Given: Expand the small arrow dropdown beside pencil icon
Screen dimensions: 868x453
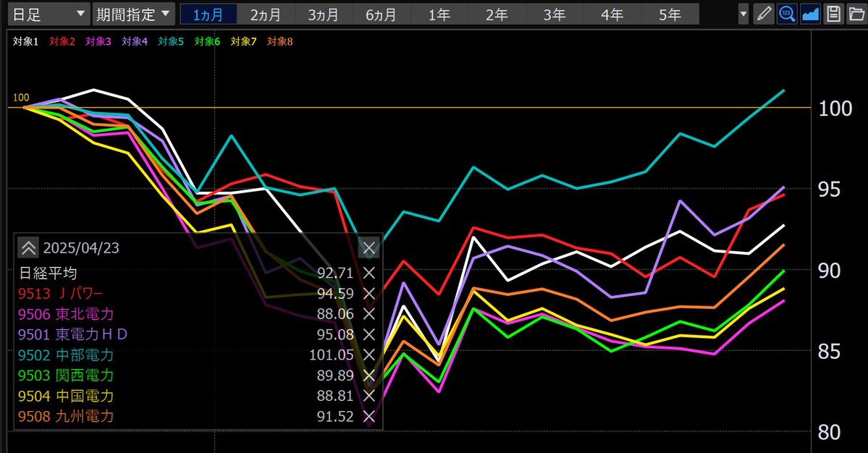Looking at the screenshot, I should click(x=743, y=14).
